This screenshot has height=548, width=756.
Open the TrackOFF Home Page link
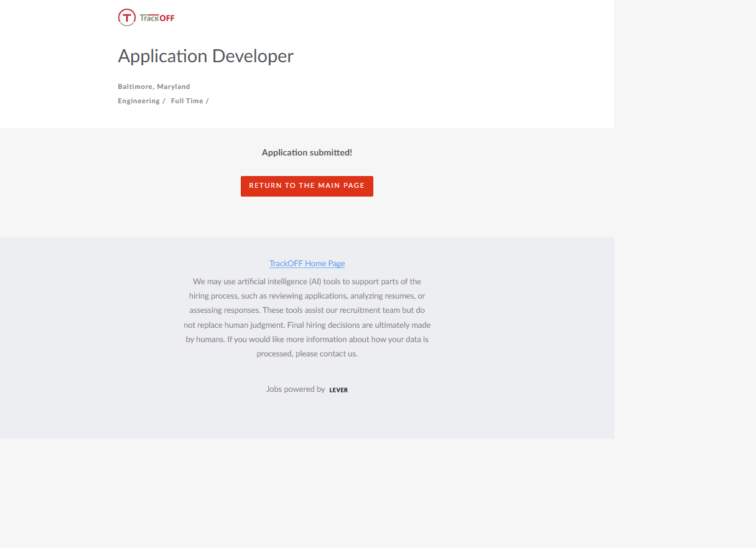coord(307,264)
